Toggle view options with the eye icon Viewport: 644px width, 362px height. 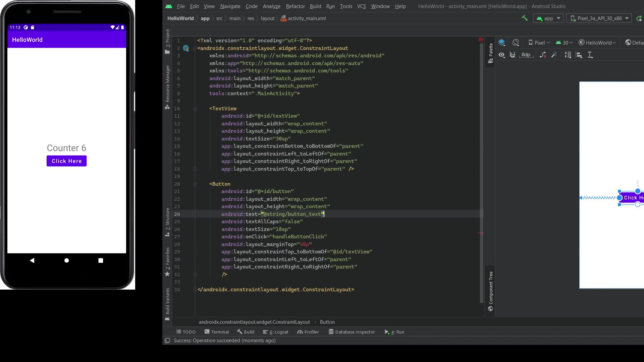[501, 55]
